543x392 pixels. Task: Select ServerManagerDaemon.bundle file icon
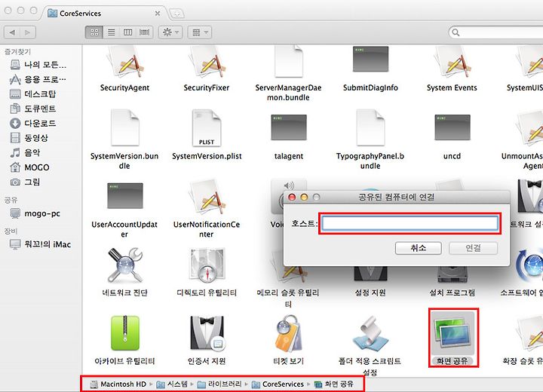point(288,63)
